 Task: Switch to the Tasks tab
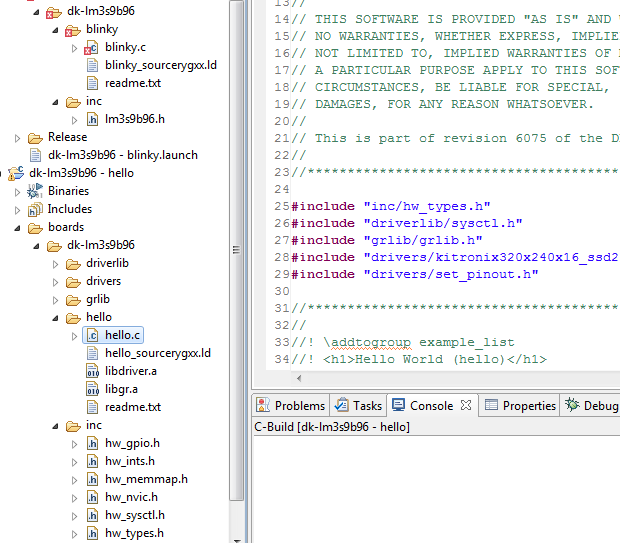coord(358,405)
